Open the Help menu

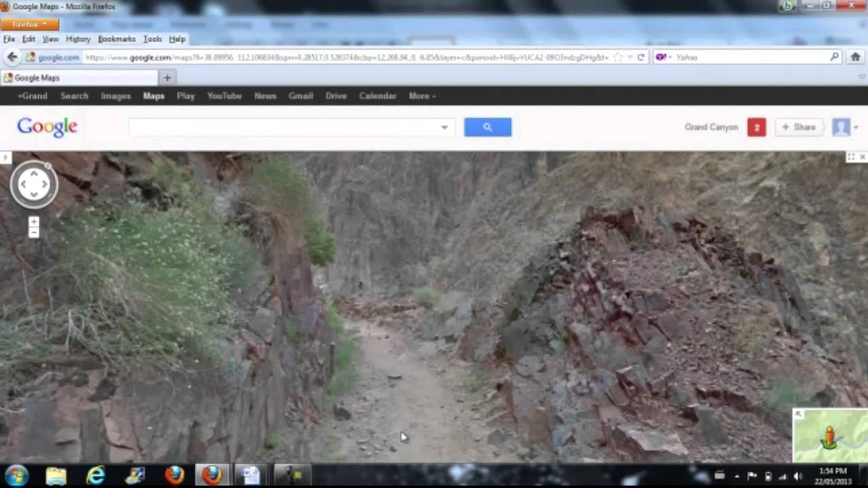coord(177,39)
